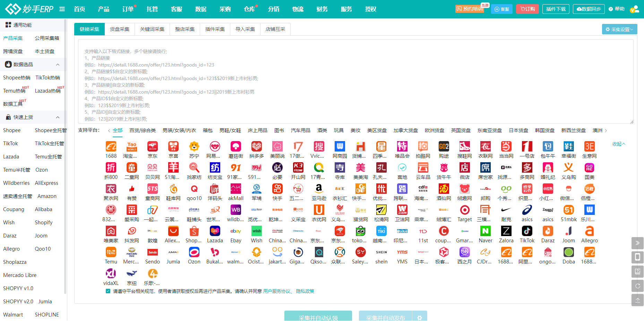This screenshot has width=644, height=321.
Task: Click the 插件下载 button
Action: pos(556,9)
